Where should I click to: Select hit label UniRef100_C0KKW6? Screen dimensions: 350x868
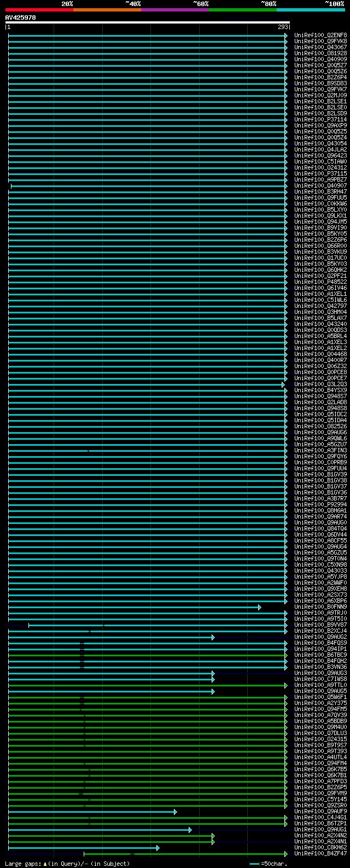[x=320, y=204]
